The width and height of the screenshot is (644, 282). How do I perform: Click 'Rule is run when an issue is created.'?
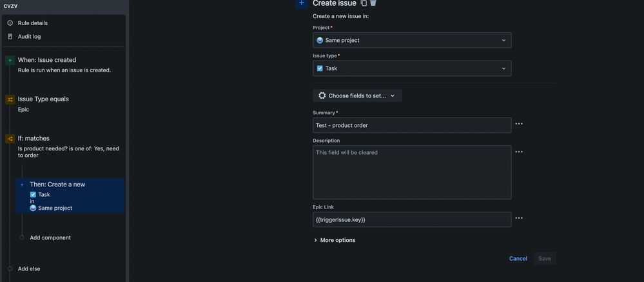[64, 70]
